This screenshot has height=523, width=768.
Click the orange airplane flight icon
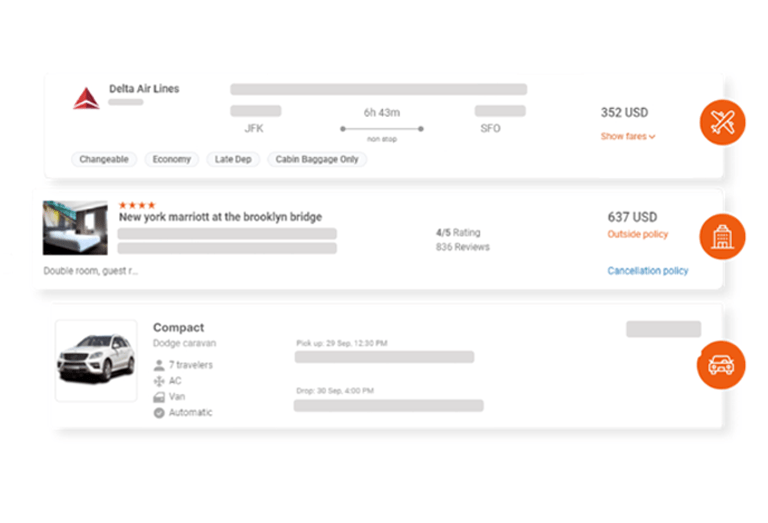point(722,122)
